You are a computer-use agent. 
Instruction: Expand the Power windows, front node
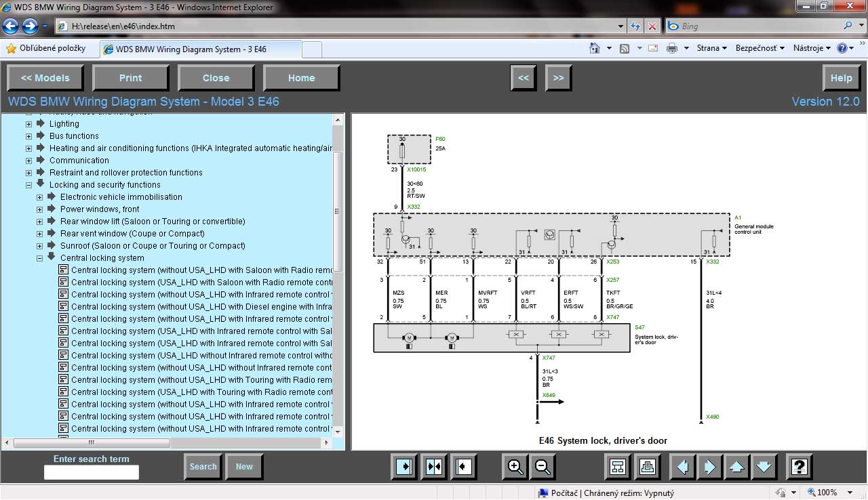coord(40,209)
